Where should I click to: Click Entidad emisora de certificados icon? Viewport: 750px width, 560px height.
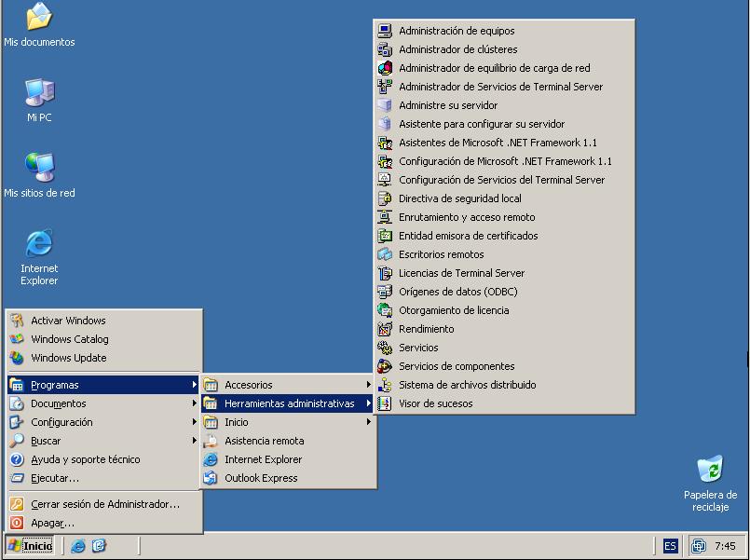pyautogui.click(x=385, y=236)
